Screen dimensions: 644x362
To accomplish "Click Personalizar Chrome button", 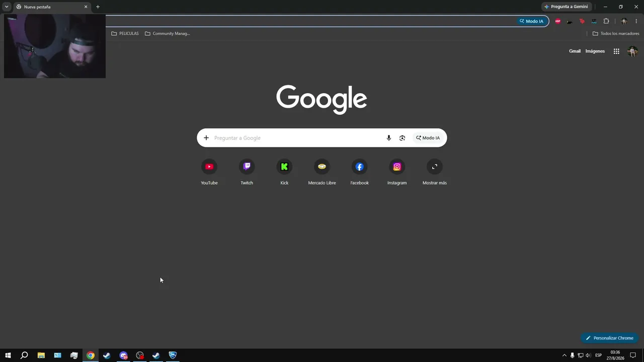I will click(x=609, y=338).
